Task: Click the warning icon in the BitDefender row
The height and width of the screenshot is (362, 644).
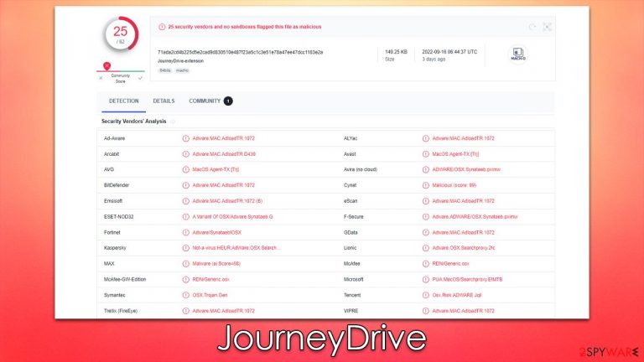Action: point(185,185)
